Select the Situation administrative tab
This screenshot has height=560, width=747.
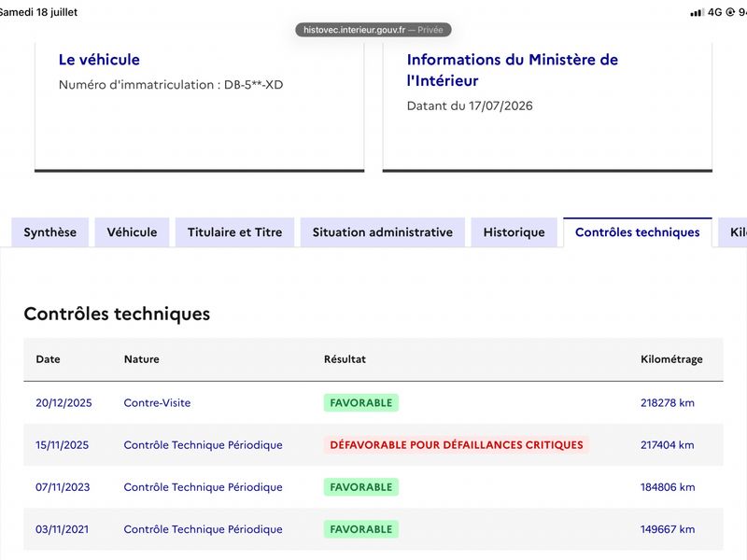383,232
